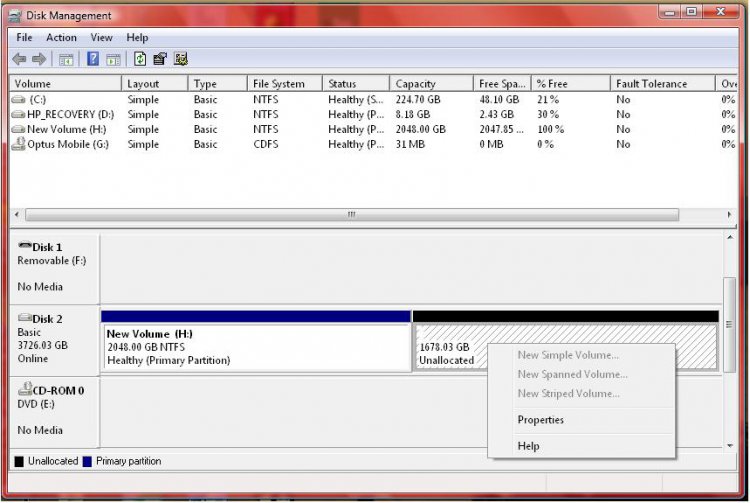The height and width of the screenshot is (503, 750).
Task: Click the blue Help question mark icon
Action: (x=93, y=59)
